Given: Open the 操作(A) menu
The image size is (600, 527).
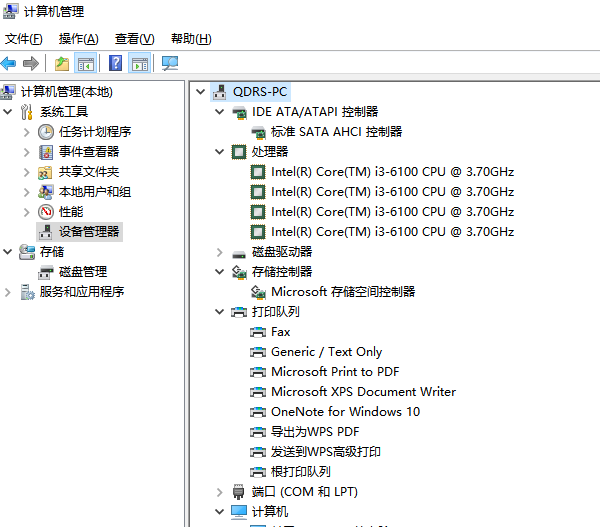Looking at the screenshot, I should click(x=78, y=39).
